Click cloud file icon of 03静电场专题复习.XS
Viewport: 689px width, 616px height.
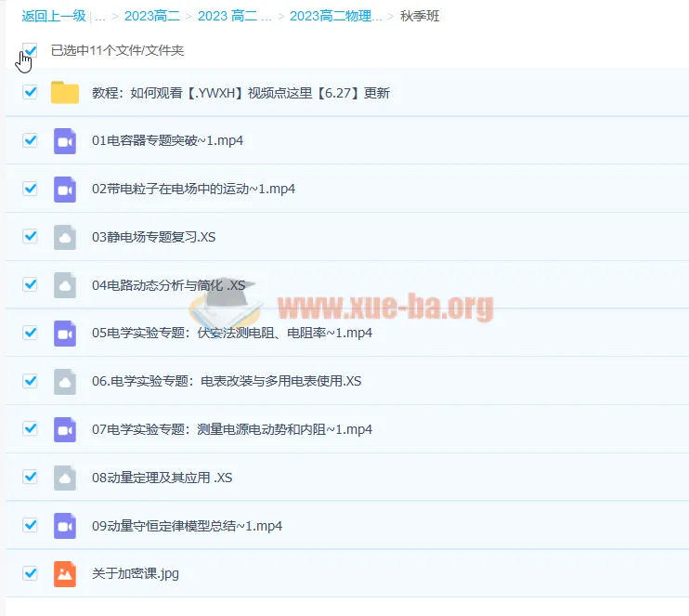click(64, 237)
